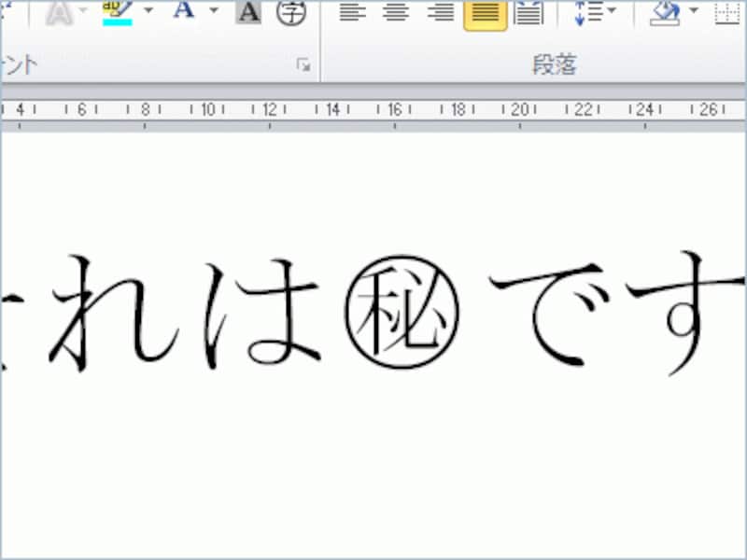Open the Font Color dropdown arrow

click(213, 12)
